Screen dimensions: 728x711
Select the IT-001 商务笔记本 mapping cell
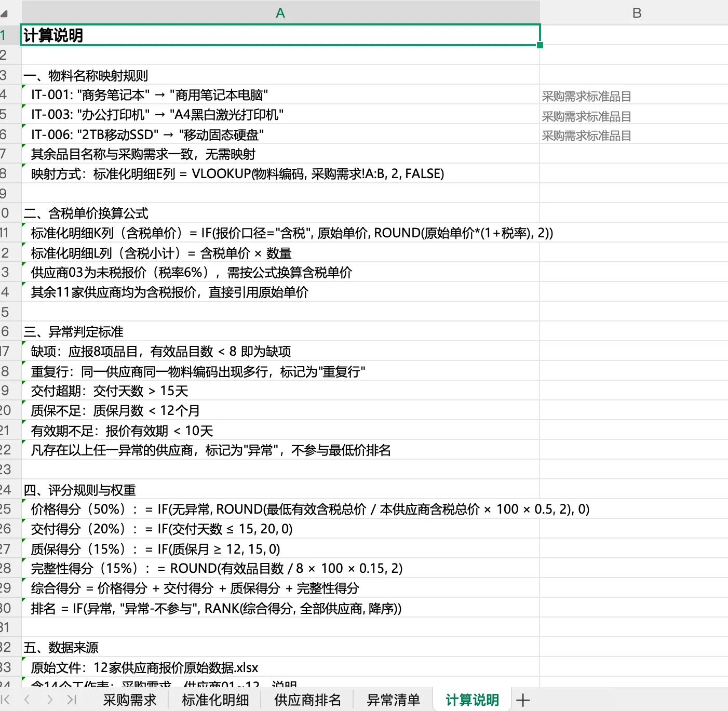pos(280,95)
